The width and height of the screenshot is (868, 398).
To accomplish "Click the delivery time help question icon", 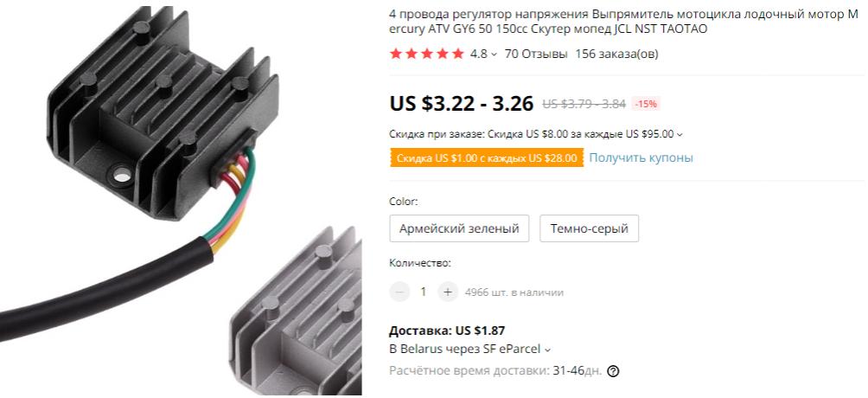I will [x=613, y=371].
